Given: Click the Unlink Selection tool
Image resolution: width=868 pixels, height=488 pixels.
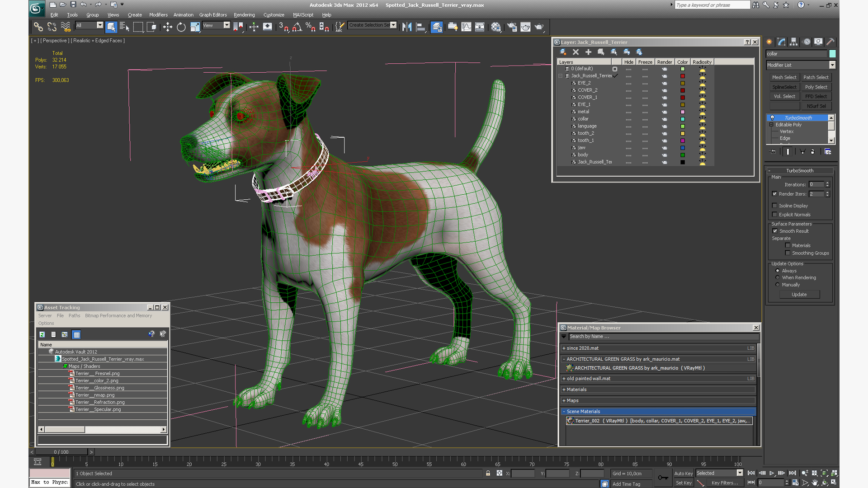Looking at the screenshot, I should point(52,27).
